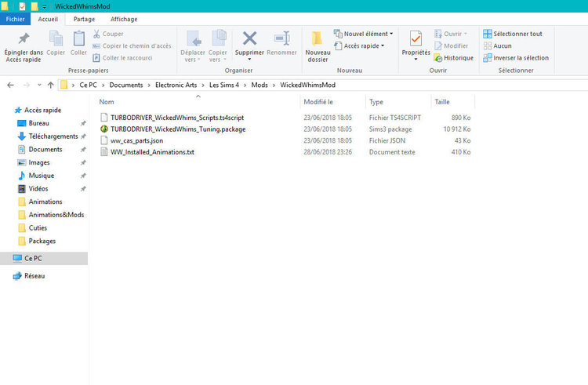The height and width of the screenshot is (385, 588).
Task: Open the Animations sidebar folder
Action: (x=45, y=202)
